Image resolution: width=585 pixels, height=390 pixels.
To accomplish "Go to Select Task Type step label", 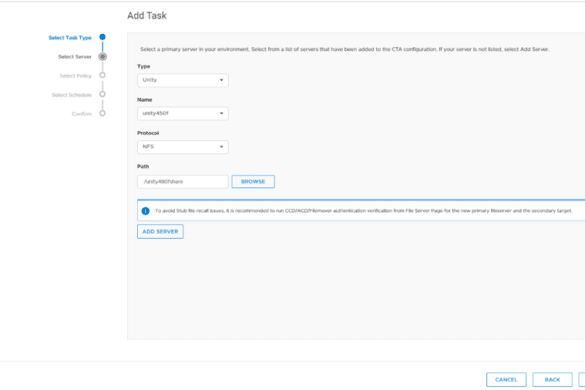I will pos(70,38).
